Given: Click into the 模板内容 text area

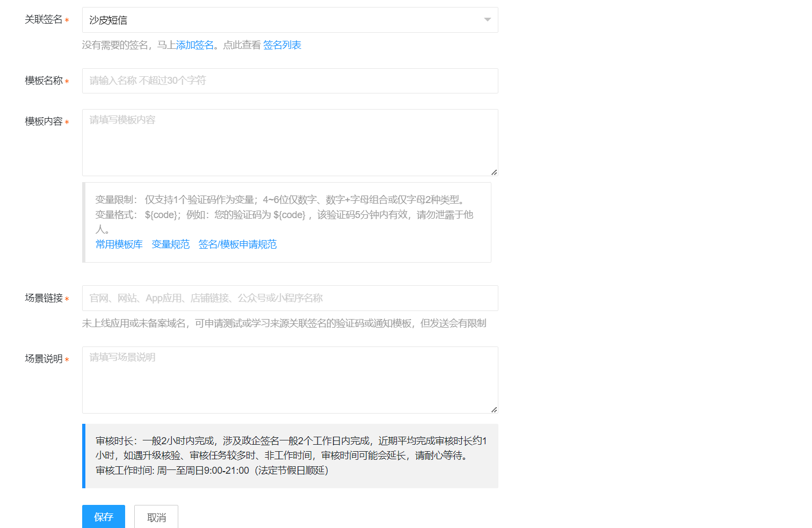Looking at the screenshot, I should tap(290, 142).
